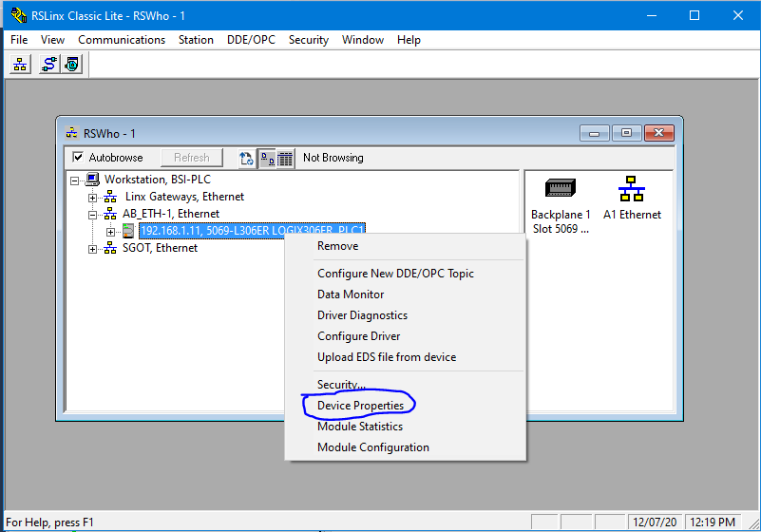Expand the SGOT, Ethernet node
Viewport: 761px width, 532px height.
[x=92, y=249]
